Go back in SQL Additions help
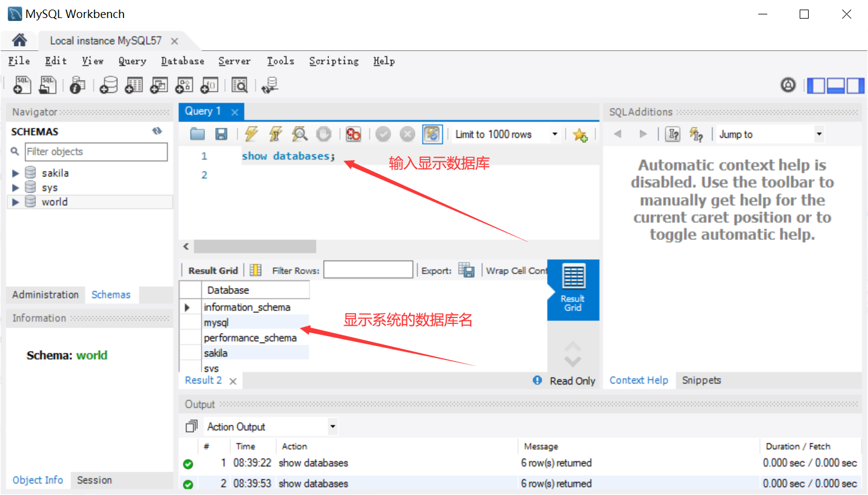 pyautogui.click(x=617, y=134)
